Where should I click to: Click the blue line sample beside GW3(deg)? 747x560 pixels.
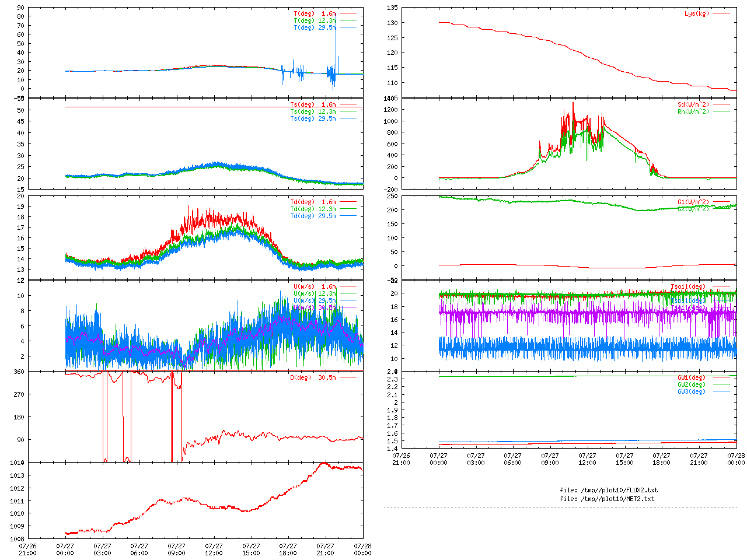pos(721,391)
